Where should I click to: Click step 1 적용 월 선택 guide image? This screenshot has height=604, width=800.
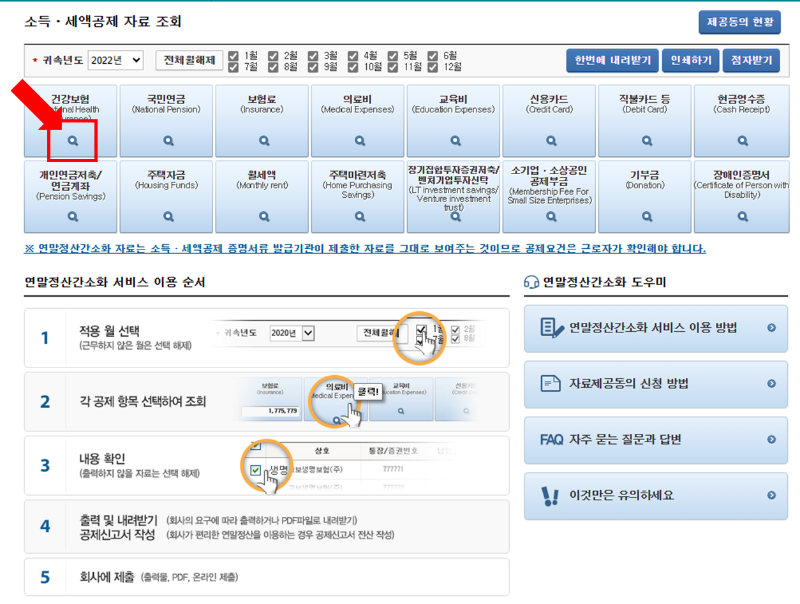pos(349,338)
